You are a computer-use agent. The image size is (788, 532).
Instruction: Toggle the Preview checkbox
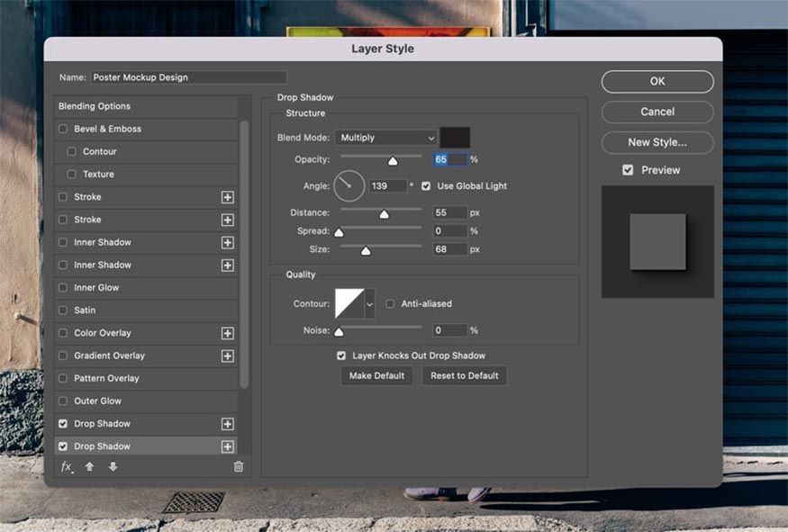(x=628, y=170)
